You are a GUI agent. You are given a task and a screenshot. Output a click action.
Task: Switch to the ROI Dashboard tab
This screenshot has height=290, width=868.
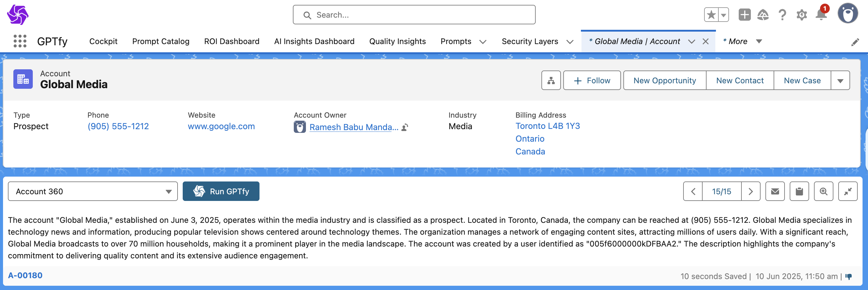tap(232, 41)
